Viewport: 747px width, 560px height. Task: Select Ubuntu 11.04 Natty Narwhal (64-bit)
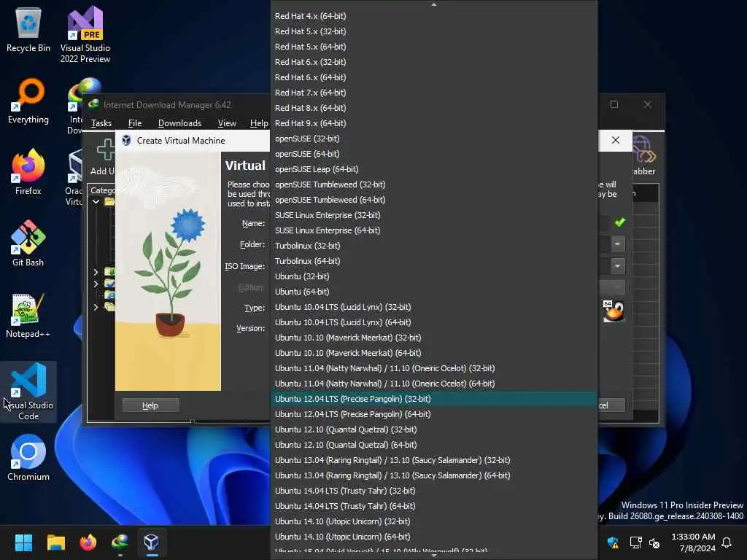[433, 384]
